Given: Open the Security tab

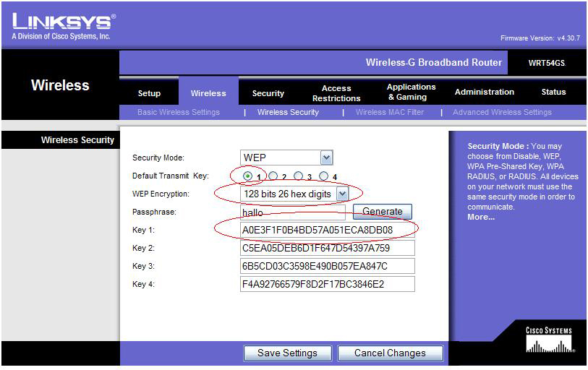Looking at the screenshot, I should click(x=268, y=93).
